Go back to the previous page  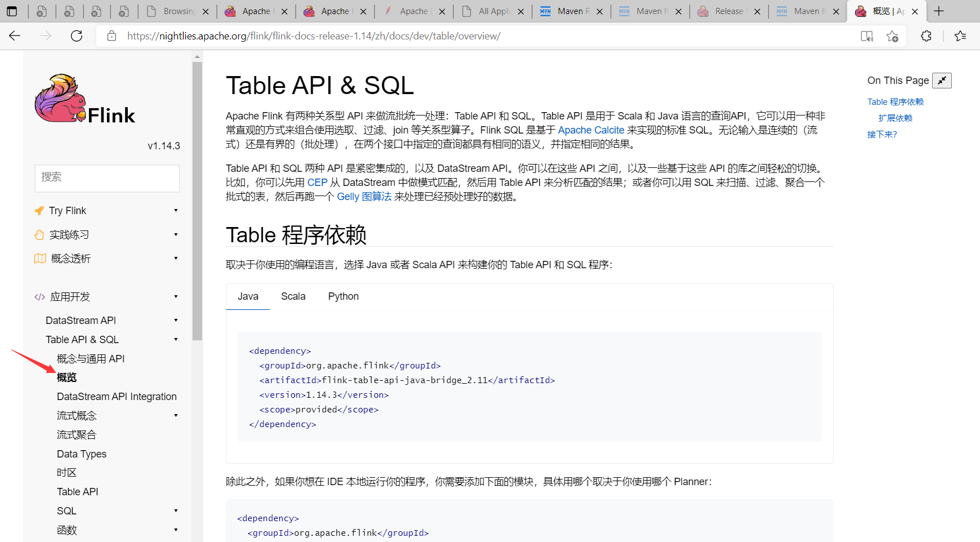click(15, 36)
